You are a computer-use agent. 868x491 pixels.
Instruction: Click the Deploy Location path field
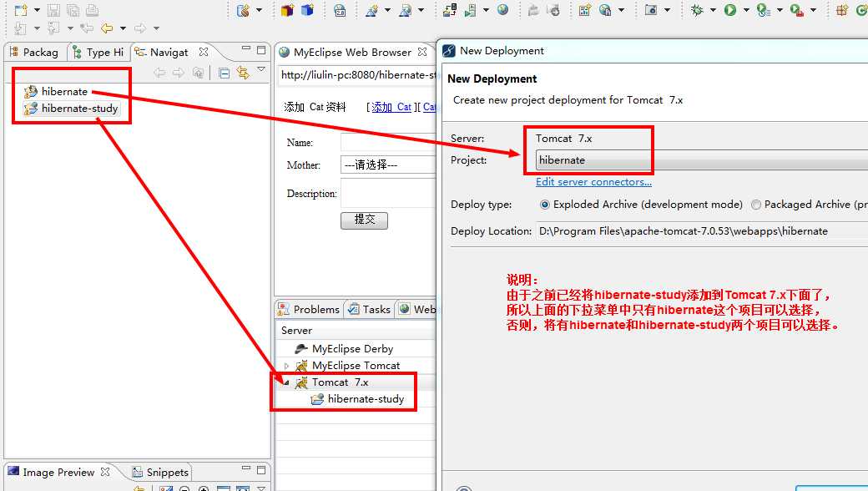click(702, 230)
